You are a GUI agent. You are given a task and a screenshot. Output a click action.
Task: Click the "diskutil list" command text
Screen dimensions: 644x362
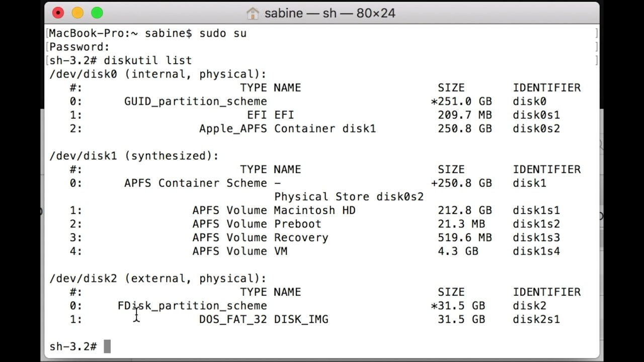tap(147, 60)
